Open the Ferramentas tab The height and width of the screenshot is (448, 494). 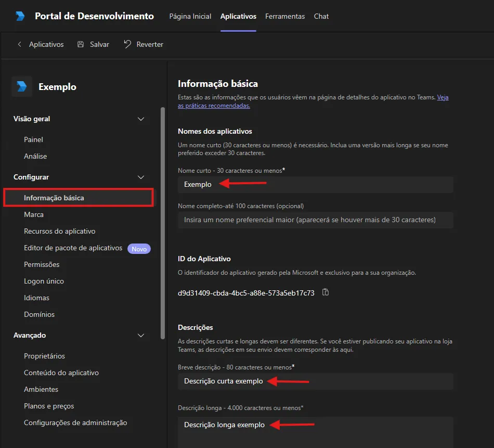tap(285, 16)
